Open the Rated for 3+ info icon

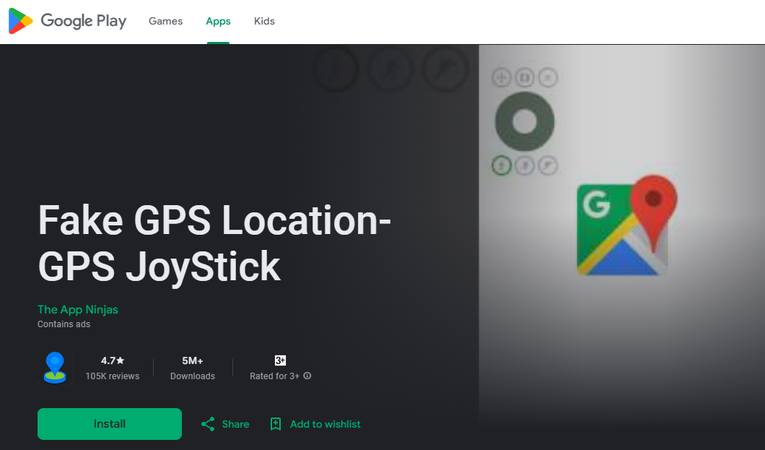(307, 376)
